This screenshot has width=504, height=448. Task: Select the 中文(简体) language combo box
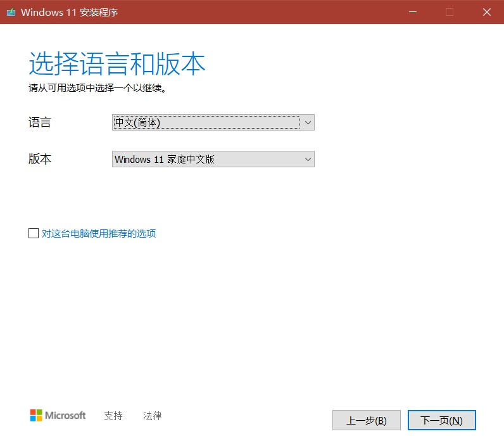[x=206, y=122]
